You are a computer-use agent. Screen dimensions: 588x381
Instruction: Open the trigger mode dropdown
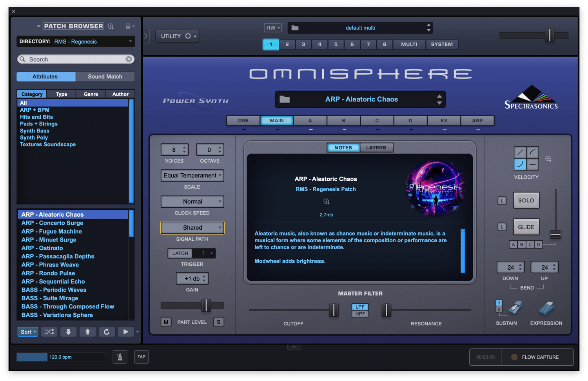click(x=204, y=253)
